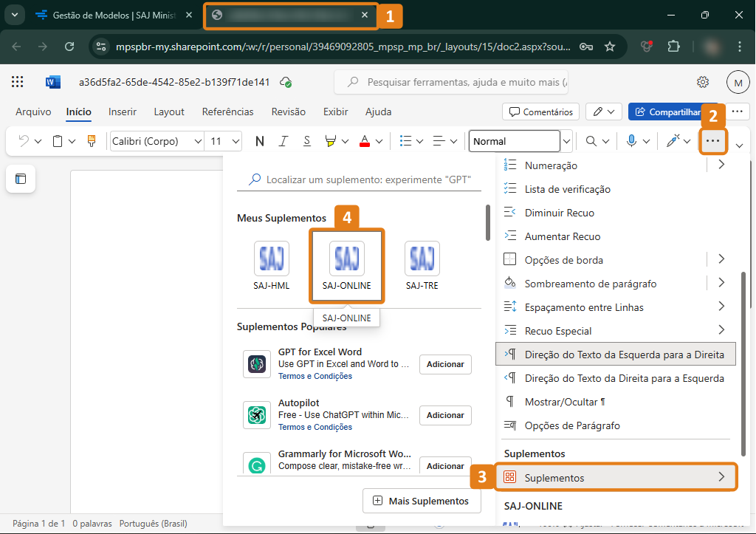This screenshot has height=534, width=756.
Task: Switch to the Inserir tab
Action: [x=123, y=112]
